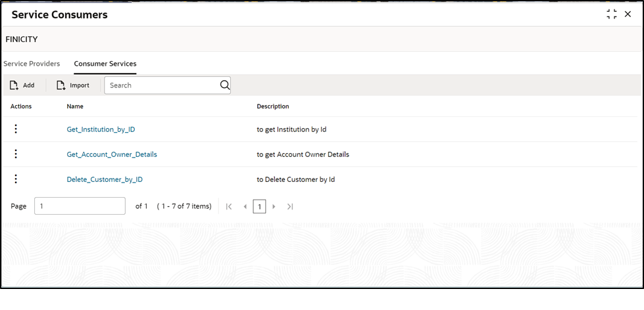Screen dimensions: 644x310
Task: Click the '1 - 7 of 7 items' count
Action: pyautogui.click(x=184, y=206)
